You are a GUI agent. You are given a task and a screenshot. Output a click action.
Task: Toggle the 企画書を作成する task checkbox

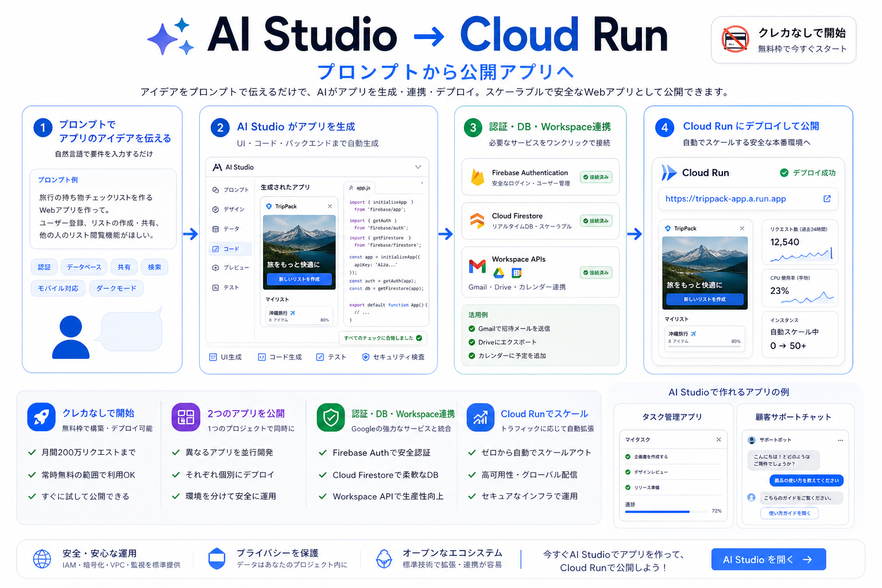[628, 457]
